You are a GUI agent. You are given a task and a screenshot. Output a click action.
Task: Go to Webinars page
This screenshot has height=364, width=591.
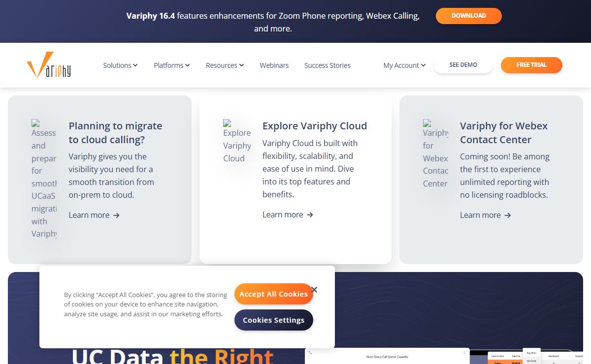[274, 65]
